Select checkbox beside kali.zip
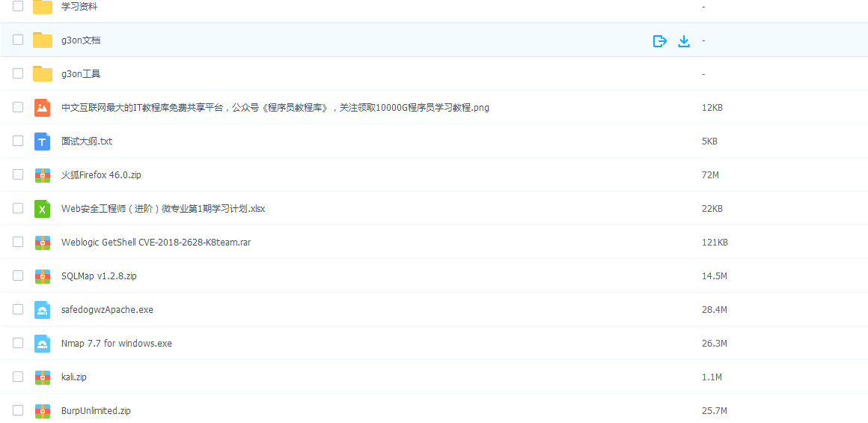868x423 pixels. tap(18, 377)
